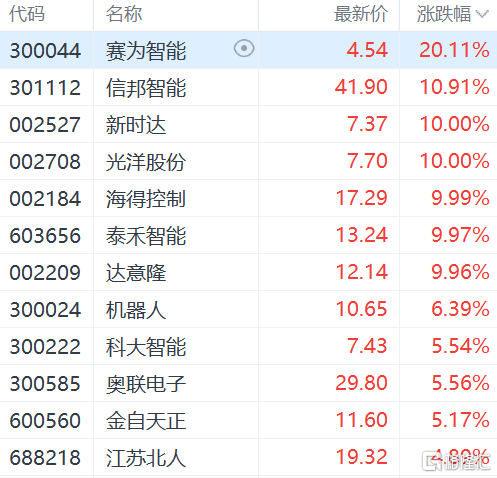Sort by 代码 column header
The height and width of the screenshot is (478, 497).
pyautogui.click(x=27, y=14)
